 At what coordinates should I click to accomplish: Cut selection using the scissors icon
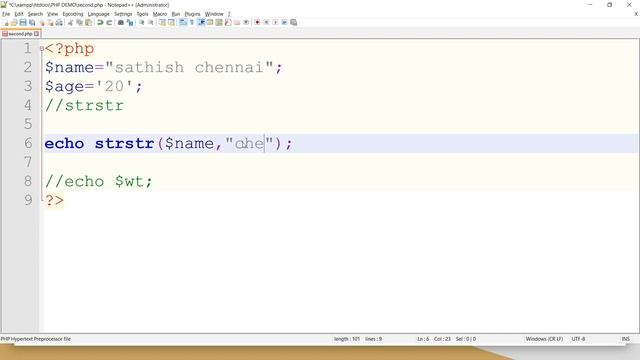point(70,22)
